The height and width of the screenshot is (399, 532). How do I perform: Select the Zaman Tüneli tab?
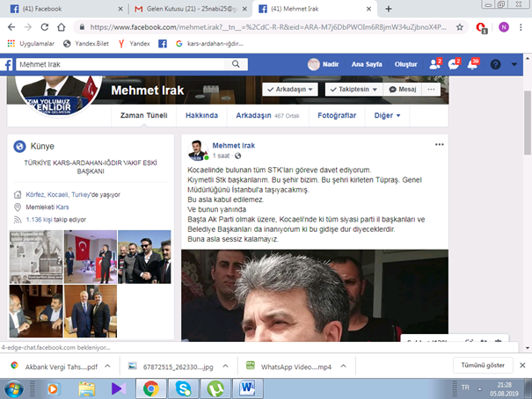click(144, 116)
